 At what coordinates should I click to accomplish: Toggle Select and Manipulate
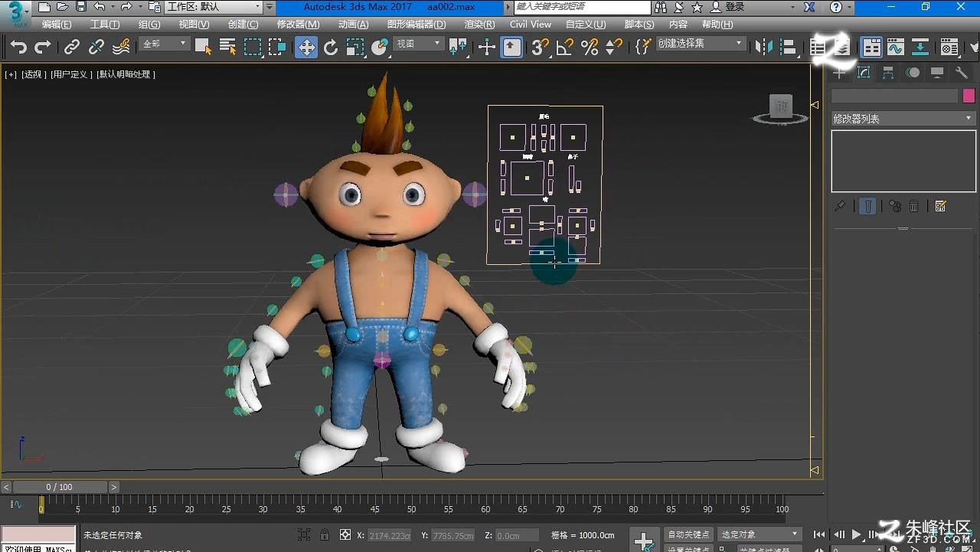point(487,47)
